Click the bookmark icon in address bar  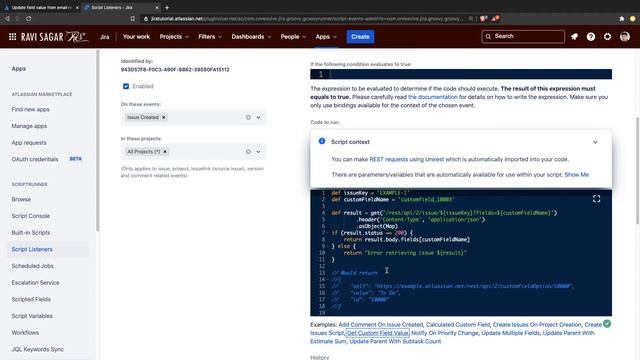[133, 18]
